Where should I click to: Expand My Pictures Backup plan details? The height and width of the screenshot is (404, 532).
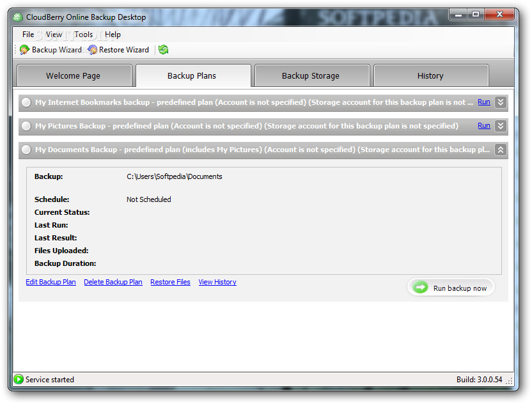[501, 126]
